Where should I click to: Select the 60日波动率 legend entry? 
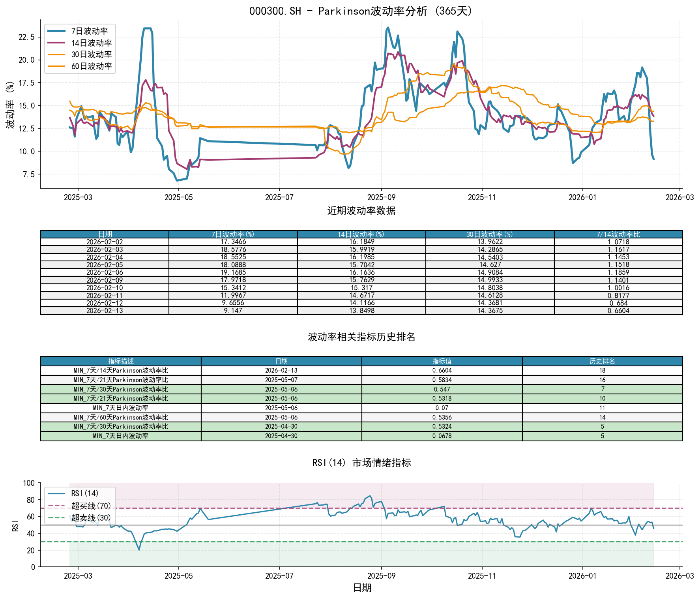(91, 66)
